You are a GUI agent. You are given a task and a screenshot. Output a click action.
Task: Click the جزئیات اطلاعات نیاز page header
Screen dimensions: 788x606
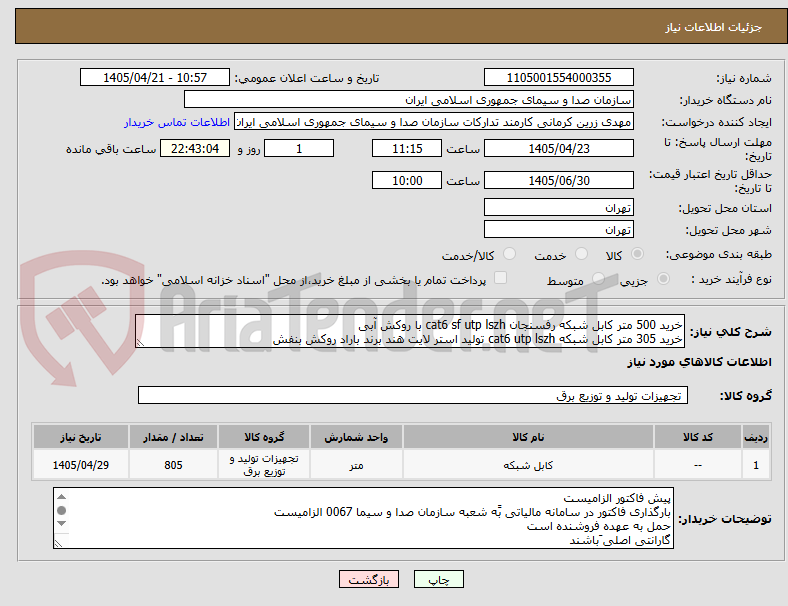[713, 27]
